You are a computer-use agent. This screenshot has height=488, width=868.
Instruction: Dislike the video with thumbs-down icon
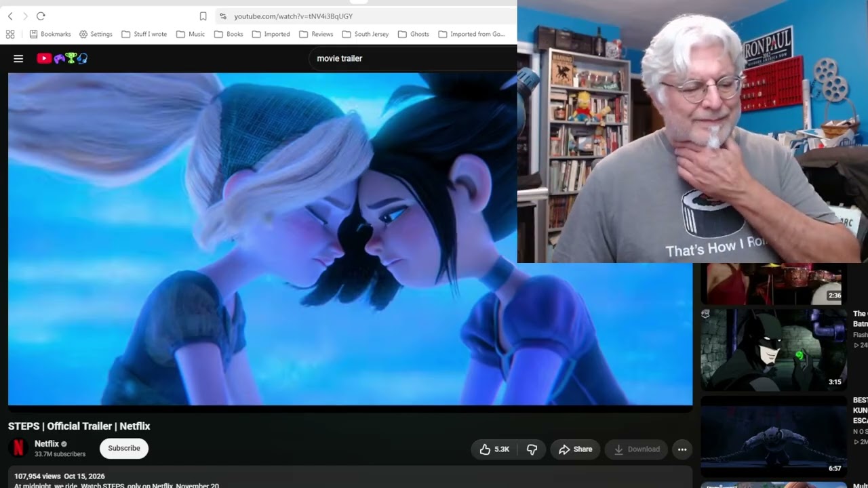coord(532,449)
